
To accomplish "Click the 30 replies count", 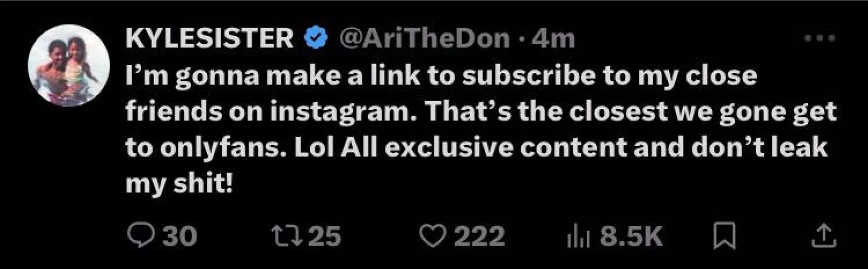I will (x=180, y=236).
